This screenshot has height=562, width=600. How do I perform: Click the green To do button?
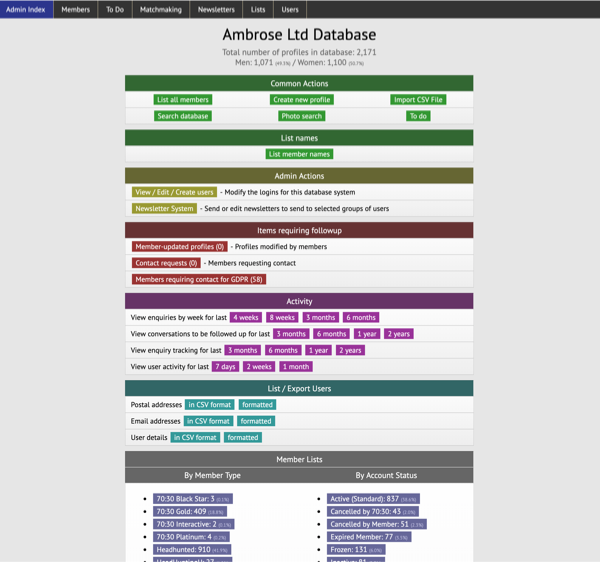[418, 116]
